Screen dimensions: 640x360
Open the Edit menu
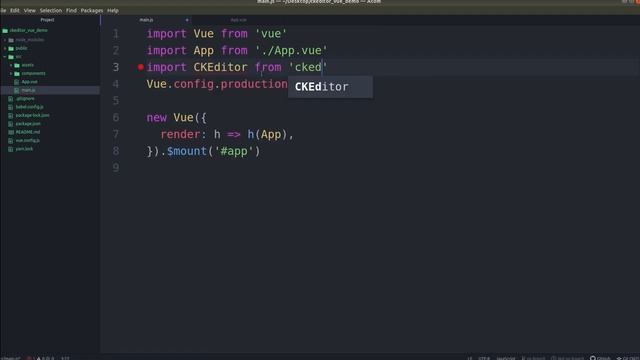coord(15,11)
